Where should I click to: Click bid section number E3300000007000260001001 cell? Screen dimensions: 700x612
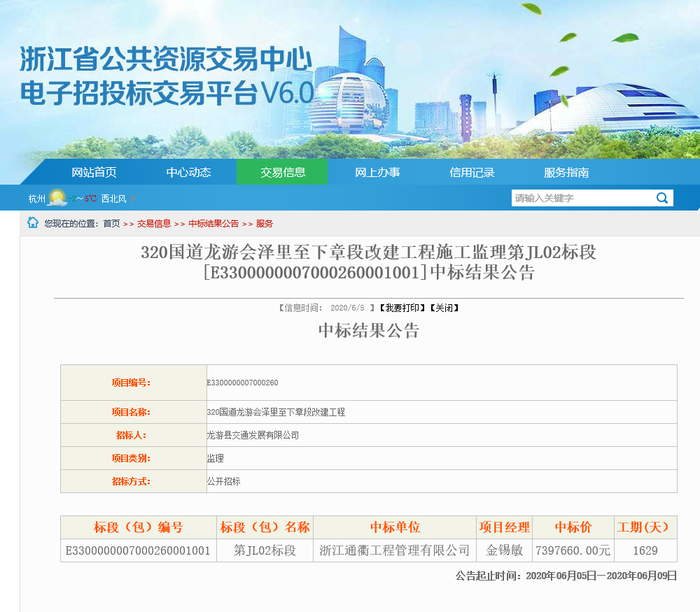138,550
